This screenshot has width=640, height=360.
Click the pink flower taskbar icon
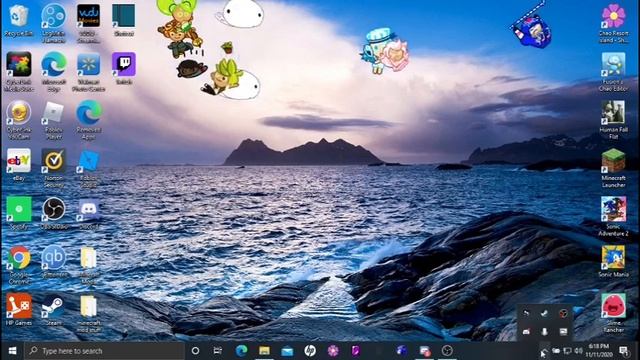click(x=333, y=351)
